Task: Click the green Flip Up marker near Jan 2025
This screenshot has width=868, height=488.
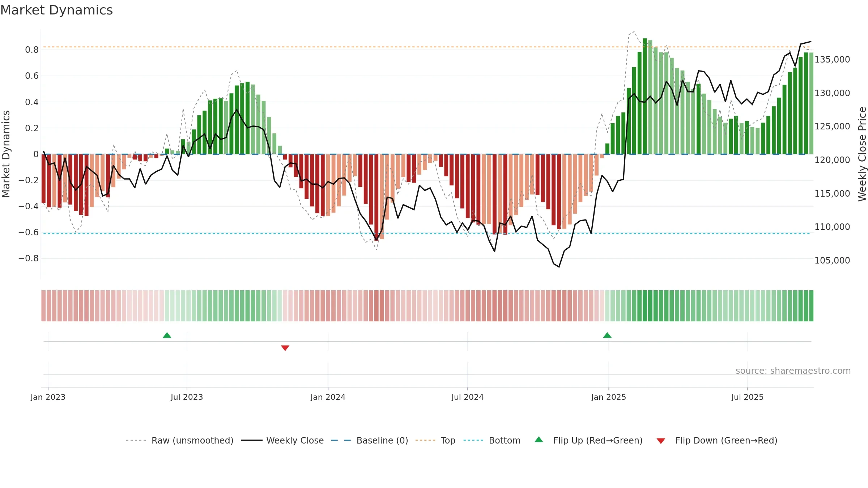Action: tap(607, 335)
